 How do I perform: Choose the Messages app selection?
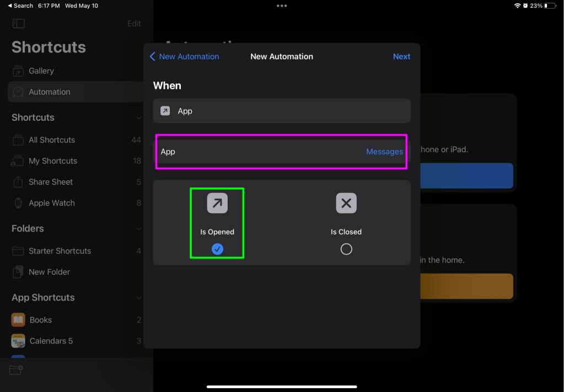384,152
